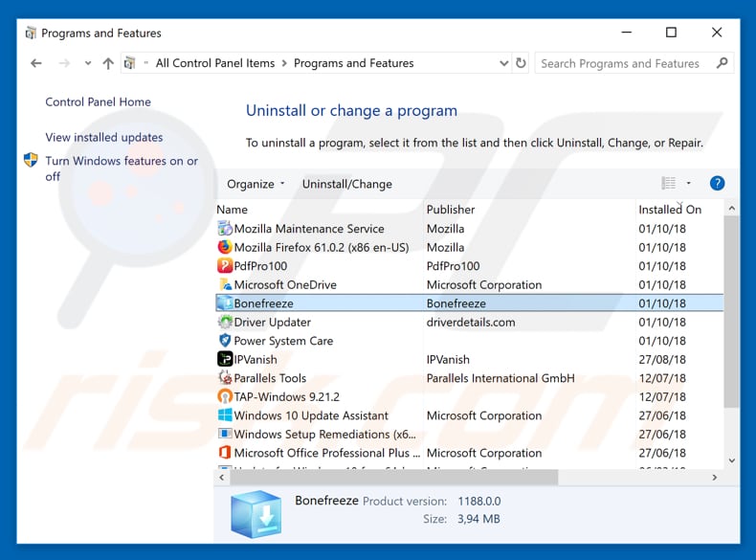Click the 3,94 MB size value
The height and width of the screenshot is (560, 756).
(x=478, y=520)
